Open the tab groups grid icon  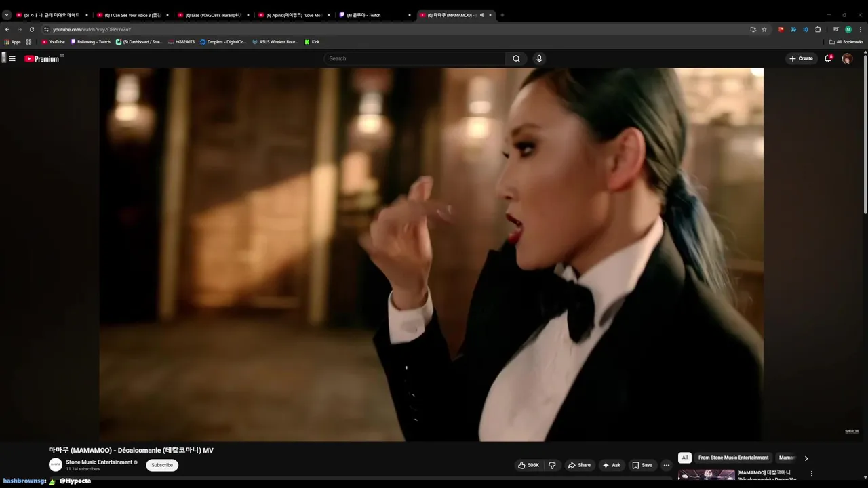pos(28,42)
